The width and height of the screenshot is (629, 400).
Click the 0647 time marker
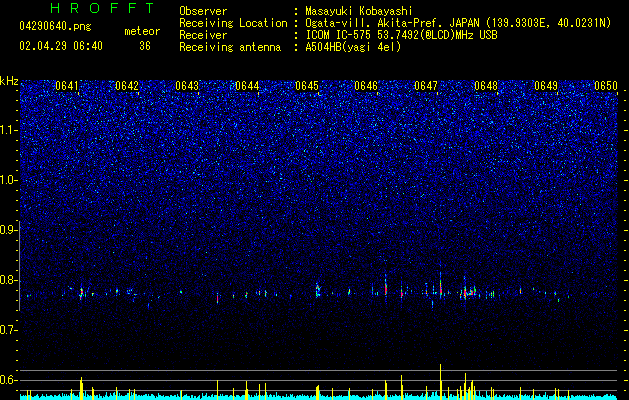coord(426,86)
